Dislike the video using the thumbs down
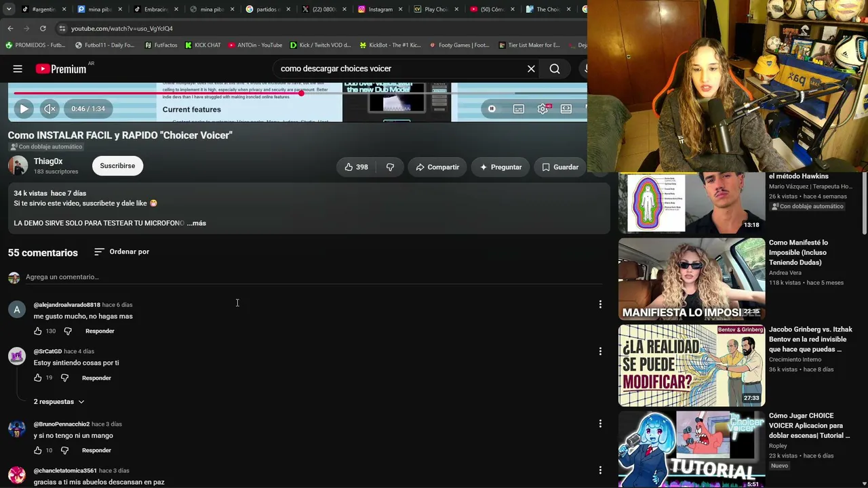868x488 pixels. pos(390,167)
